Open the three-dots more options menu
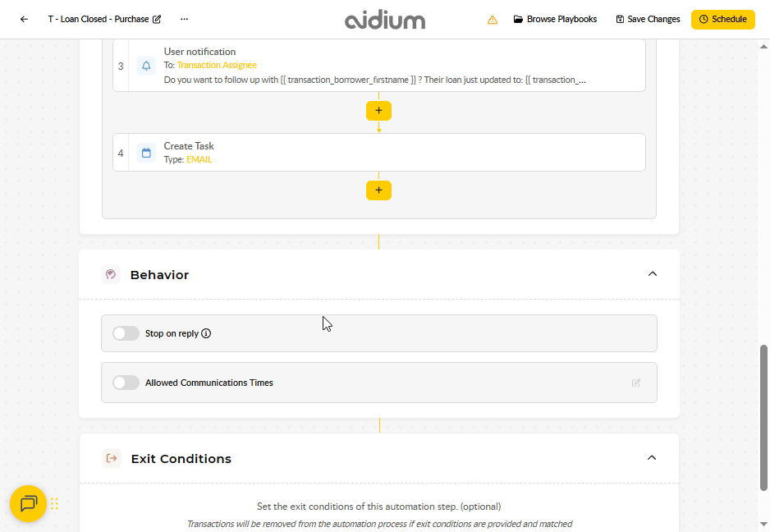 [x=184, y=19]
